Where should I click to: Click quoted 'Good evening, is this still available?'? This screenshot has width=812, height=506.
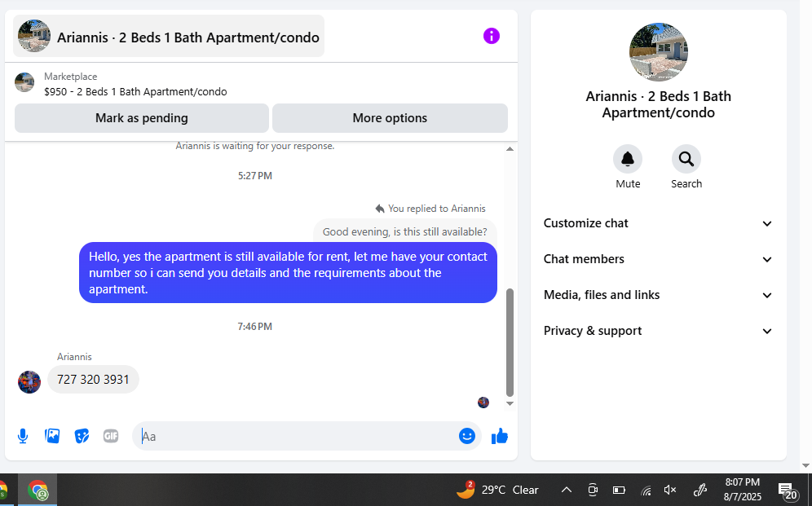[405, 231]
